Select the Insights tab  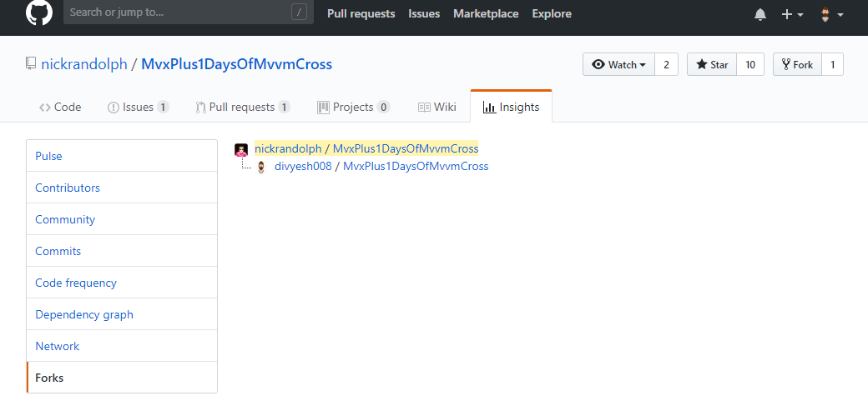point(511,107)
